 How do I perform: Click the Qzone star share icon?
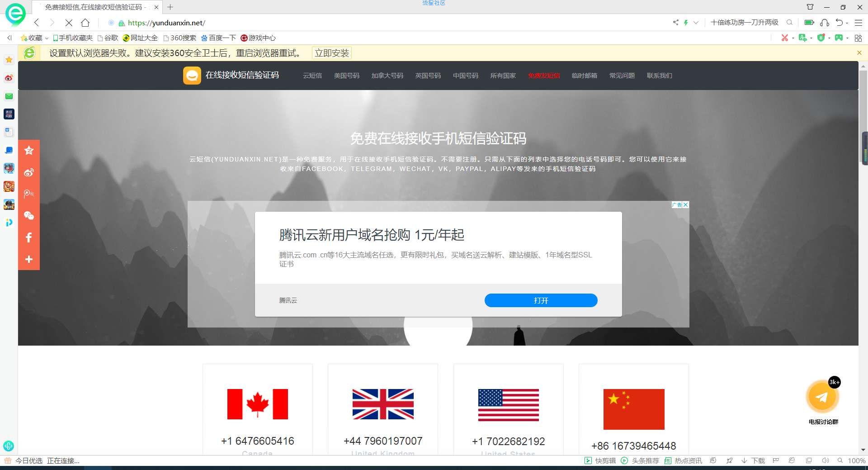point(29,150)
